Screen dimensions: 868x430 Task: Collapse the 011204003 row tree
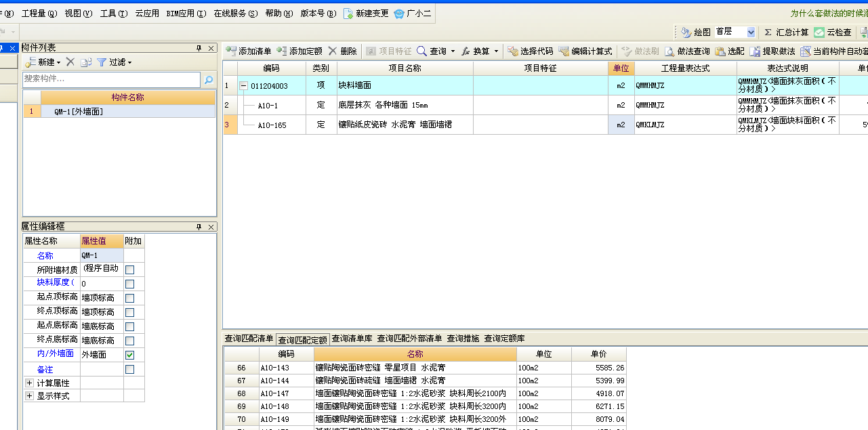[243, 86]
